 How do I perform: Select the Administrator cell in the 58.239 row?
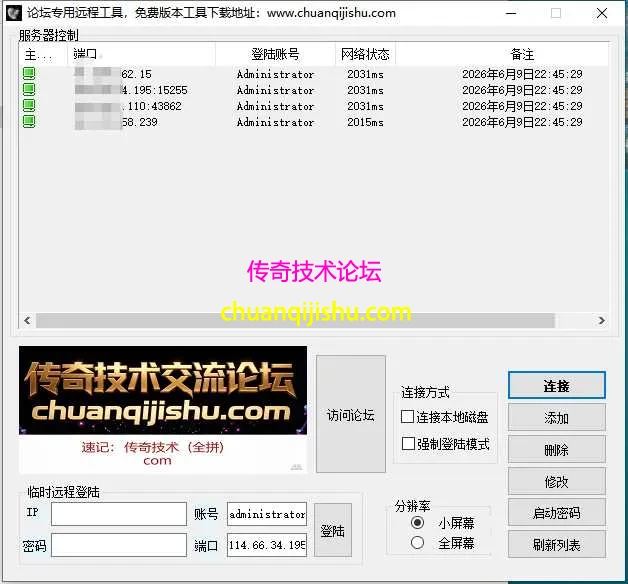tap(275, 122)
